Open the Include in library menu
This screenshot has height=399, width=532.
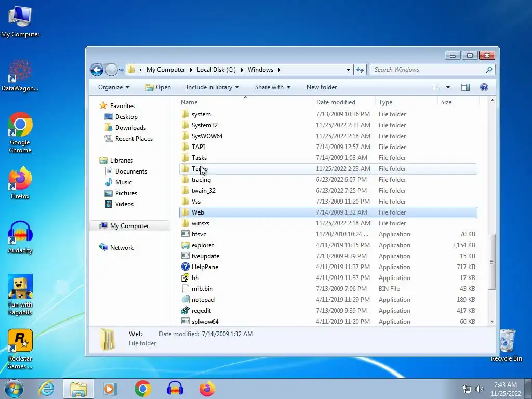pyautogui.click(x=212, y=87)
